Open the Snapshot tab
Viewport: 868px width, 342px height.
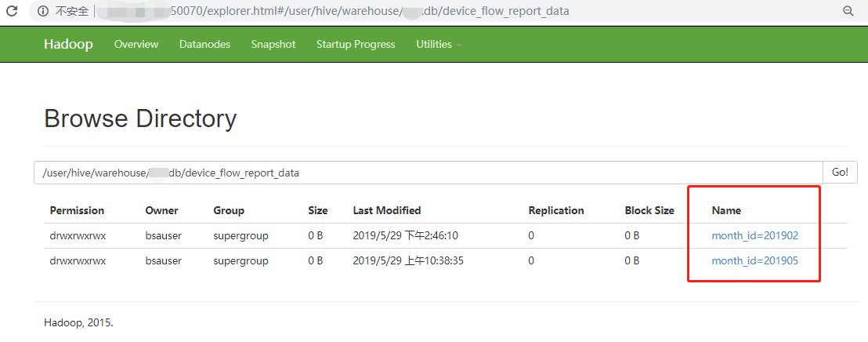point(273,45)
